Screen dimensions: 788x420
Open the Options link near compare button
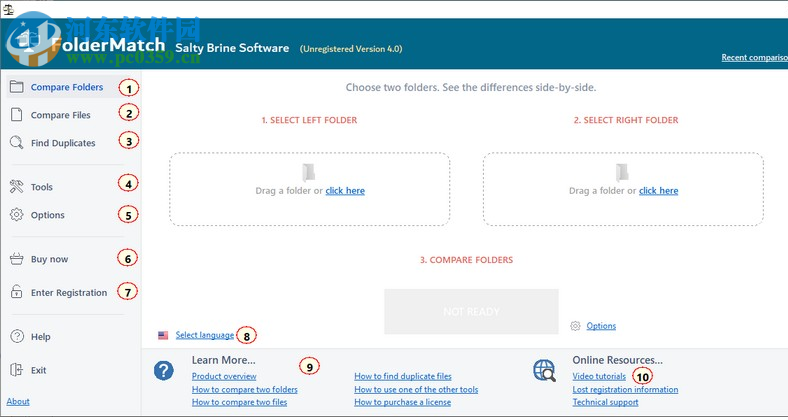[x=601, y=326]
